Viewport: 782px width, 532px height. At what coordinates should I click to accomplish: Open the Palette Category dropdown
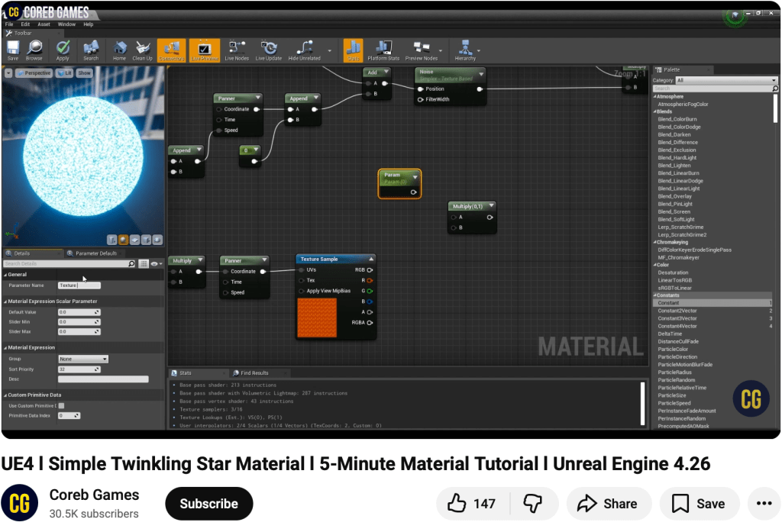coord(725,80)
